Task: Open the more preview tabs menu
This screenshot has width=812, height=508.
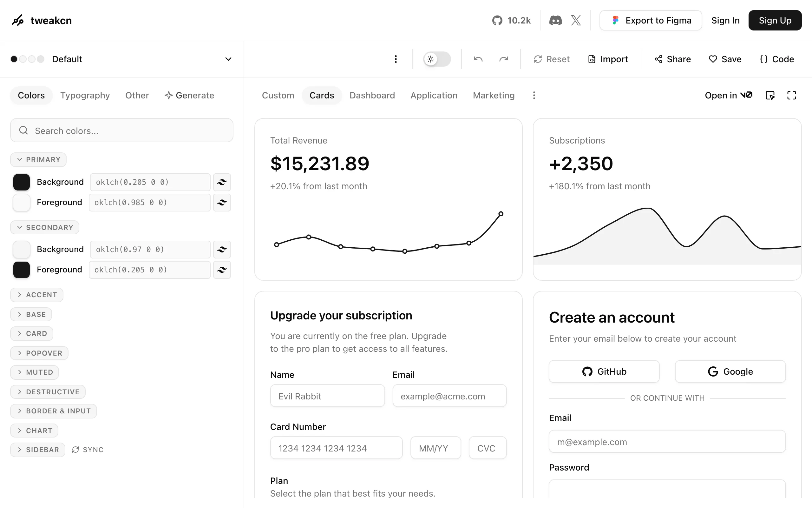Action: (x=534, y=96)
